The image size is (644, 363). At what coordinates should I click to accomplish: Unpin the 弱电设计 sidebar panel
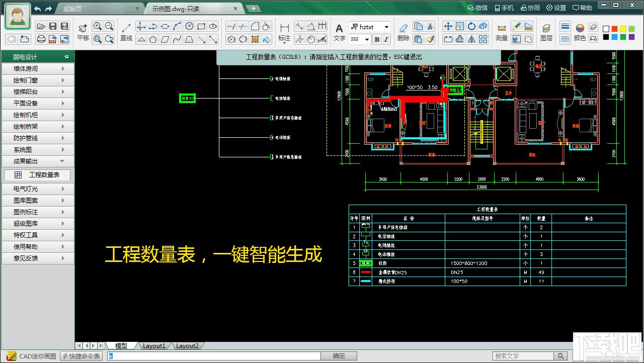(67, 57)
